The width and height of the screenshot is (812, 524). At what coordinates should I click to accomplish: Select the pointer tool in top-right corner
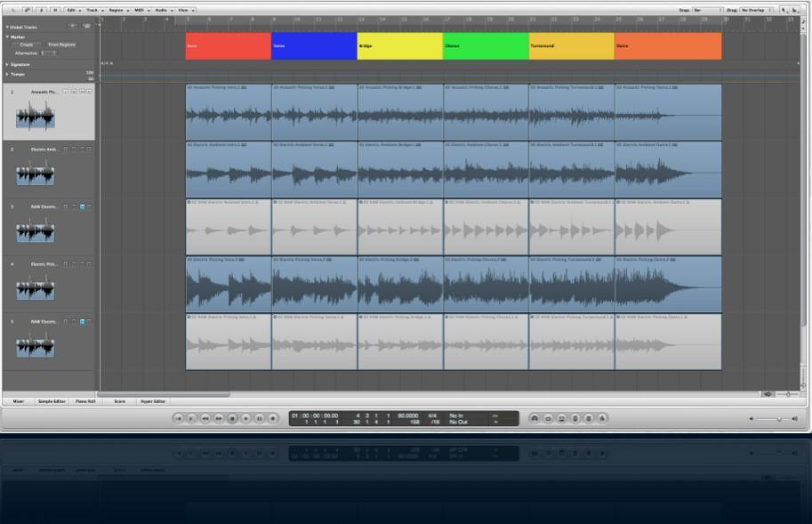coord(784,9)
